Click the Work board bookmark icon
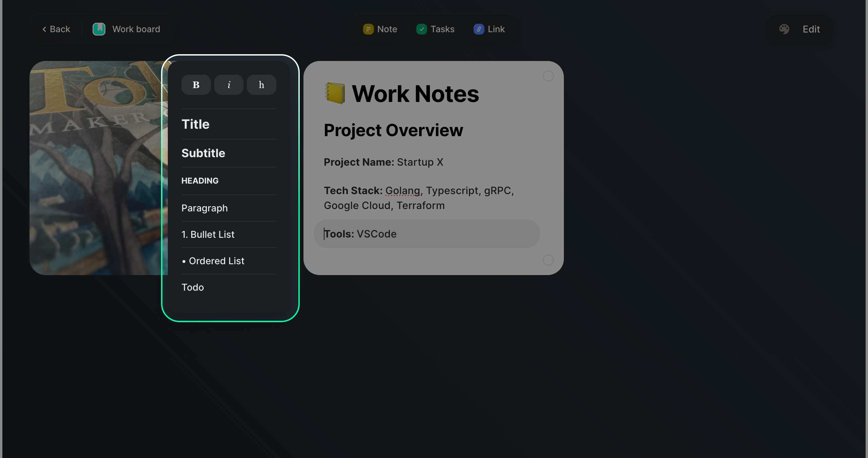This screenshot has height=458, width=868. point(99,29)
